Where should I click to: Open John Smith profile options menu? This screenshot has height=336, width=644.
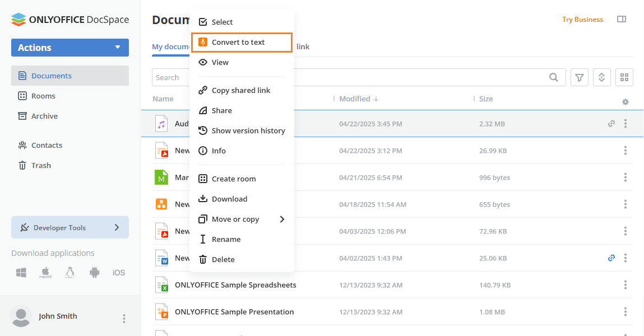(124, 318)
